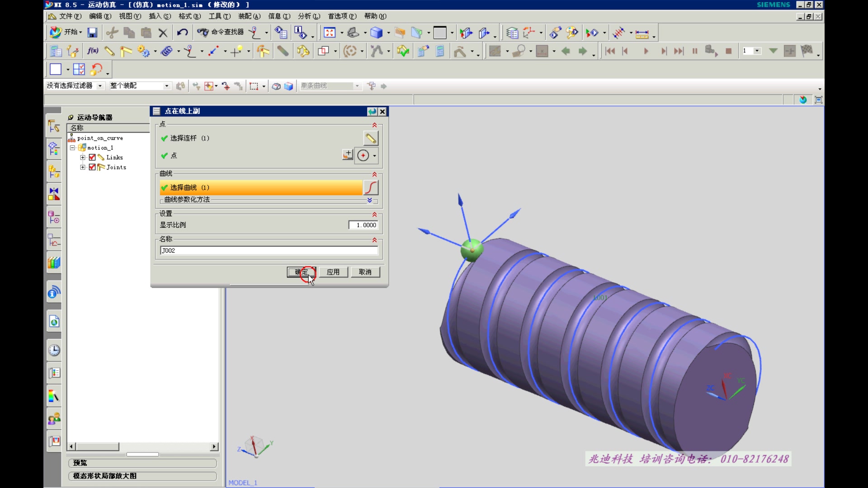The height and width of the screenshot is (488, 868).
Task: Expand the curve parameterization method section
Action: point(369,200)
